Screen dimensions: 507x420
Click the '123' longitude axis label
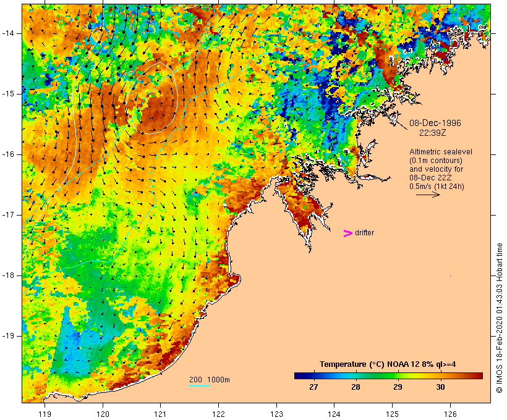tap(276, 414)
